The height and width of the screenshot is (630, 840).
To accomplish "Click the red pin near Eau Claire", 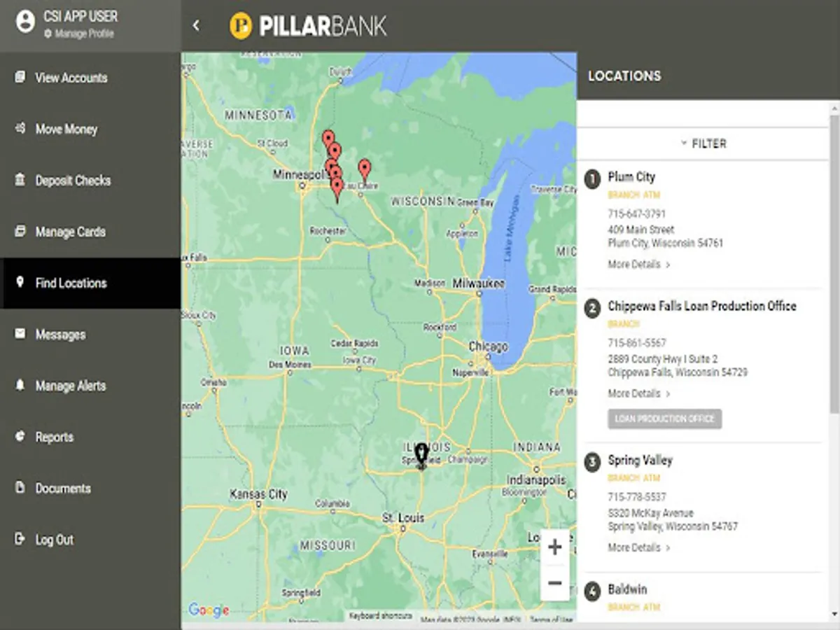I will pos(365,169).
